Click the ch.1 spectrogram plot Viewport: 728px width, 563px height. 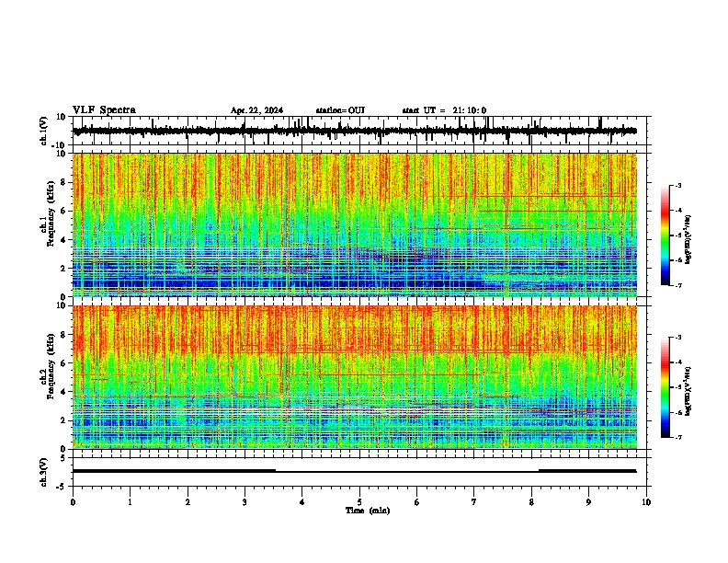coord(355,224)
